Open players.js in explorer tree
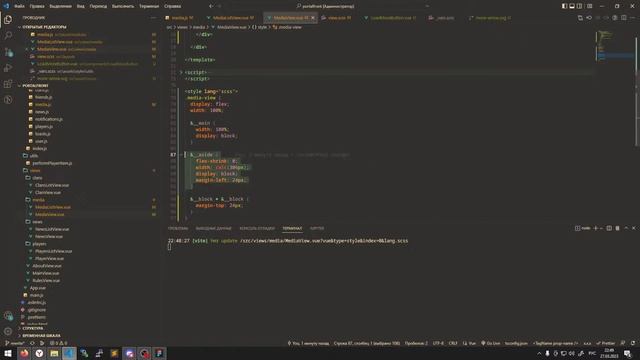The image size is (640, 360). click(x=44, y=127)
